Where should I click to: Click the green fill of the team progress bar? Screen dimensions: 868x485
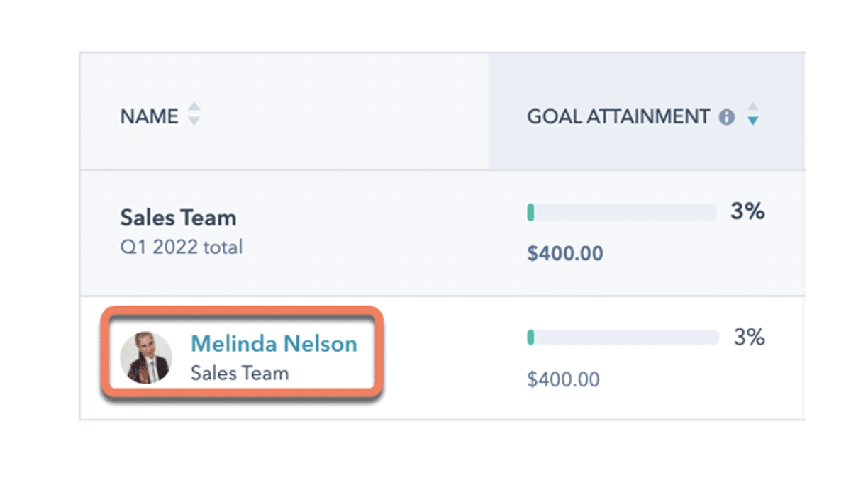pyautogui.click(x=530, y=212)
